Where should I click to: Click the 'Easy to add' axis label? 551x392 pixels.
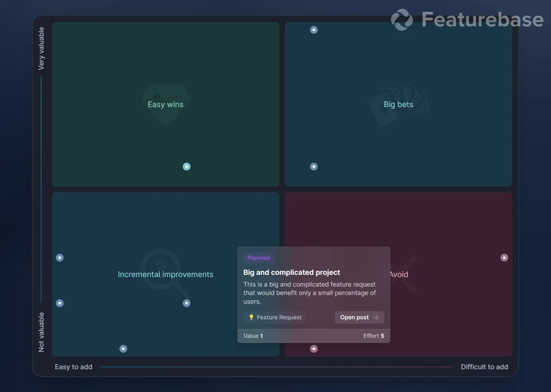click(74, 367)
